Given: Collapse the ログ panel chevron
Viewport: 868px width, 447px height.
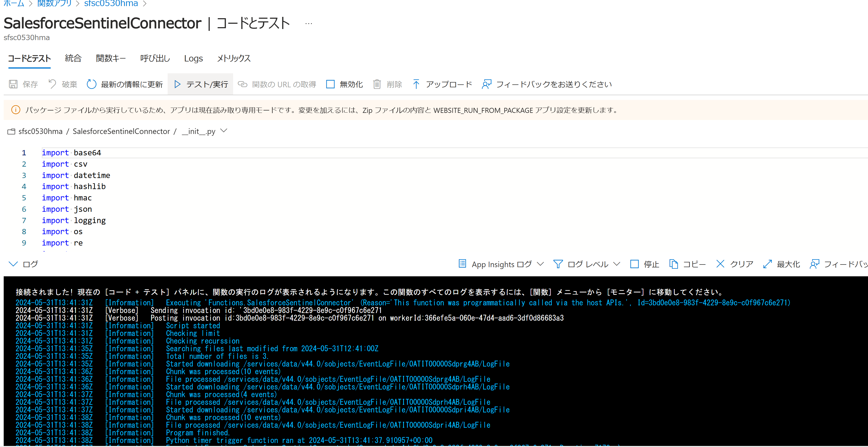Looking at the screenshot, I should point(13,264).
